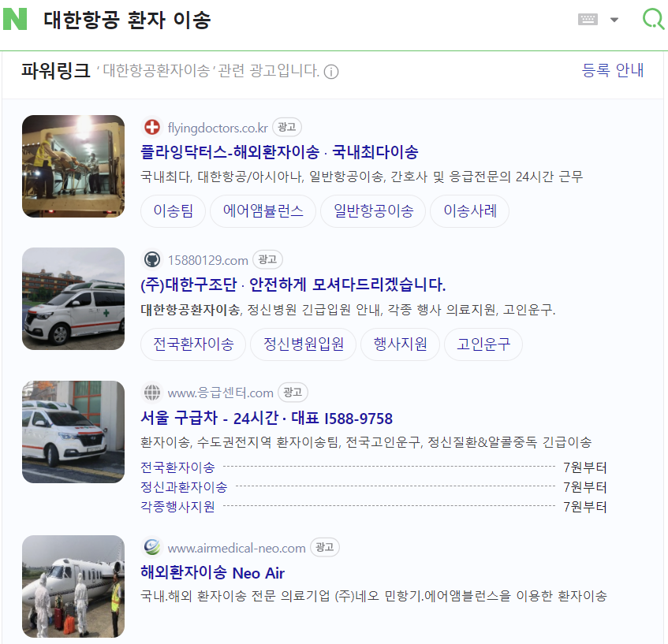Open the Neo Air jet thumbnail image
The height and width of the screenshot is (644, 668).
tap(73, 586)
